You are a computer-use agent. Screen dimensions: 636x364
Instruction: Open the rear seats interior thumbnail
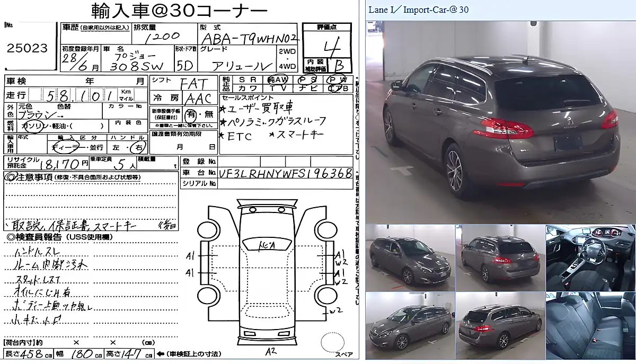590,325
